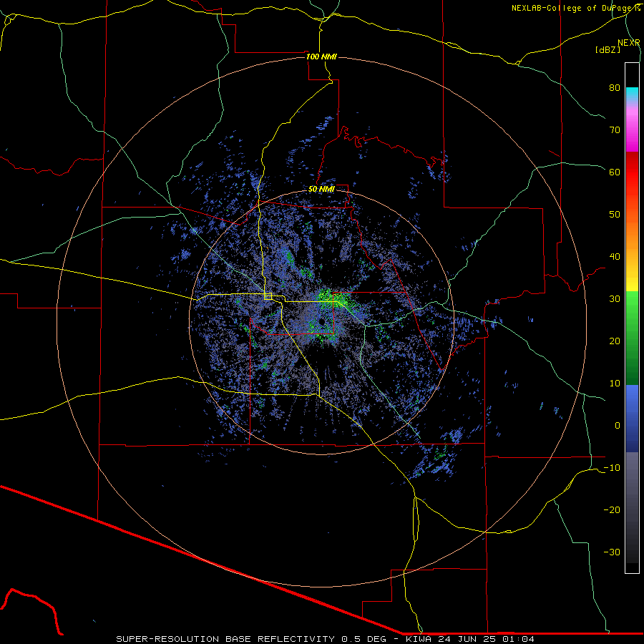
Task: Click the 100 NMI range ring label
Action: tap(321, 57)
